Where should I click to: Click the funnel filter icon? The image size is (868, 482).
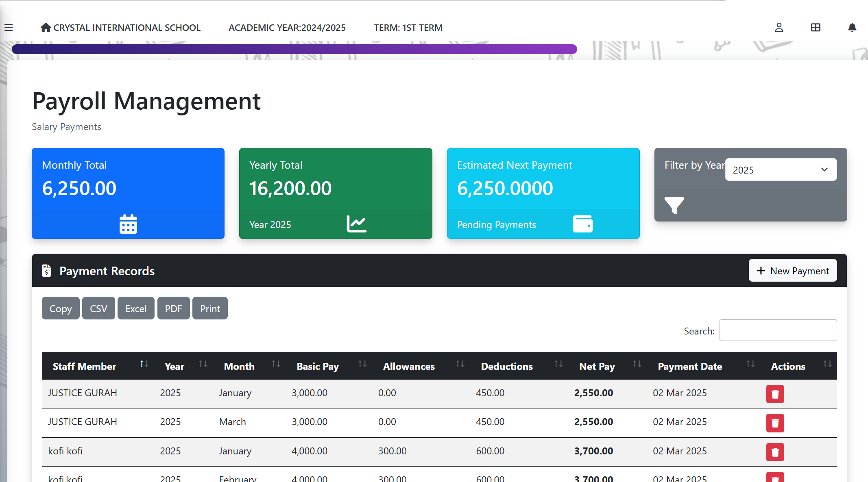pos(674,205)
